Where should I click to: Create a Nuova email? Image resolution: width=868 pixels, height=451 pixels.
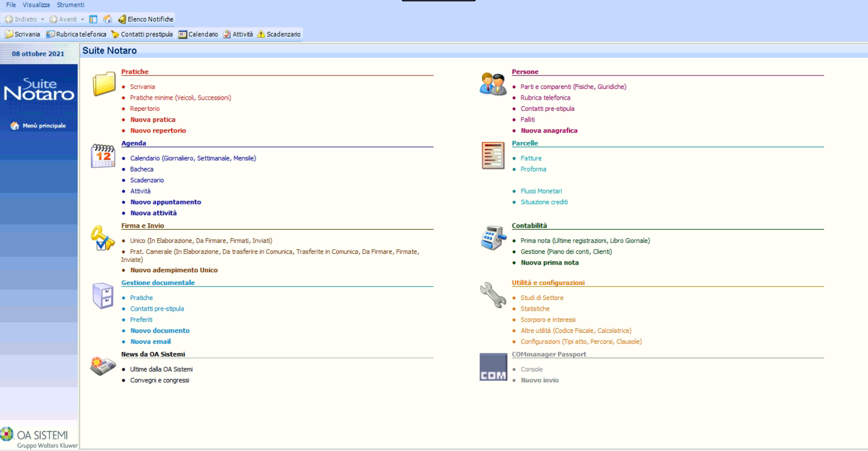(x=150, y=342)
